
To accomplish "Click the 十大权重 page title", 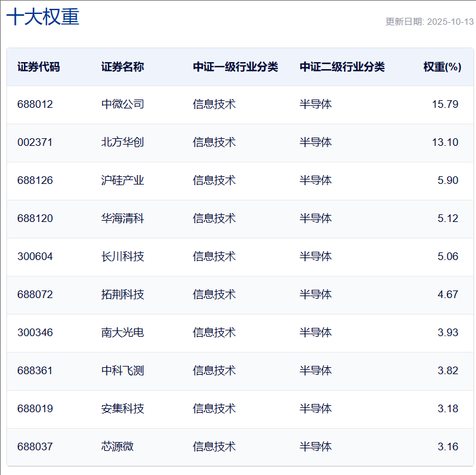I will (43, 17).
